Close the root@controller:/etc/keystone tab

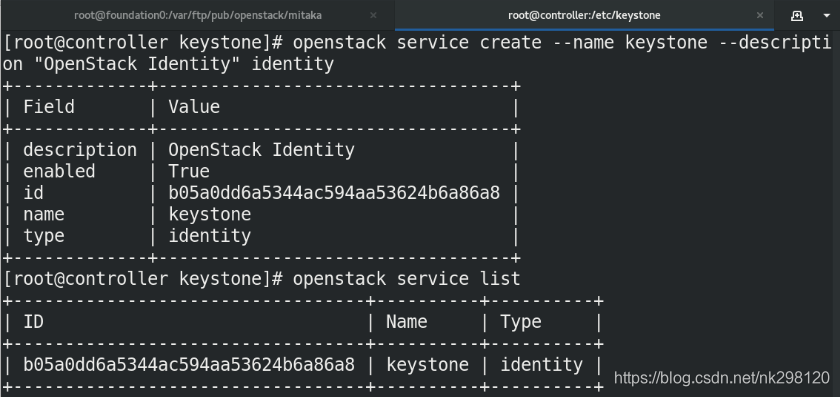click(760, 16)
